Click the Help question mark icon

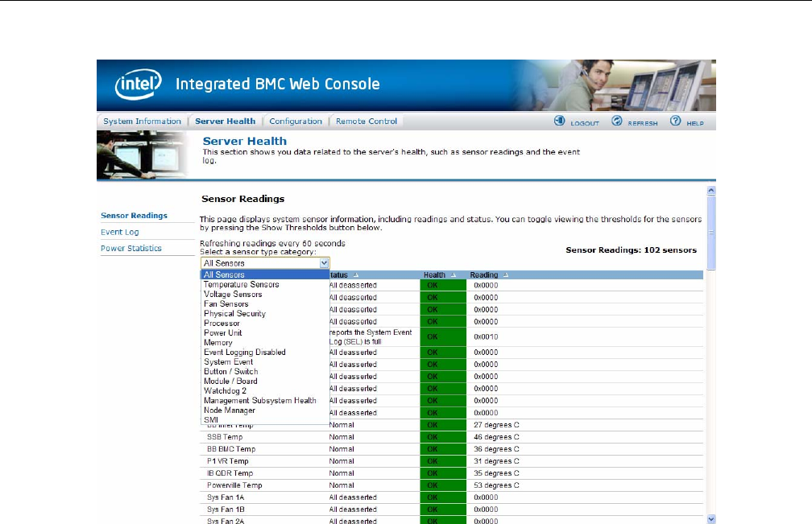point(675,121)
